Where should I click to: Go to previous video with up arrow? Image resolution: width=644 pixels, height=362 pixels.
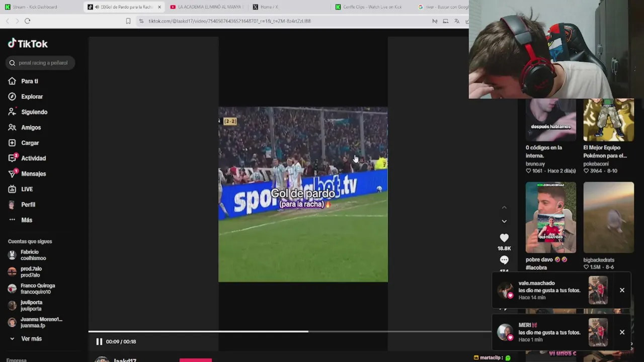tap(504, 208)
